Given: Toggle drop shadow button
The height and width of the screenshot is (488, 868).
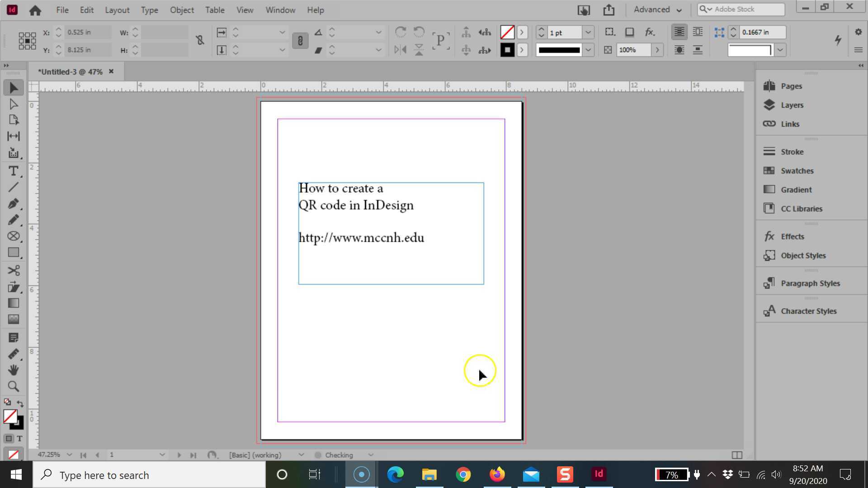Looking at the screenshot, I should click(x=629, y=32).
